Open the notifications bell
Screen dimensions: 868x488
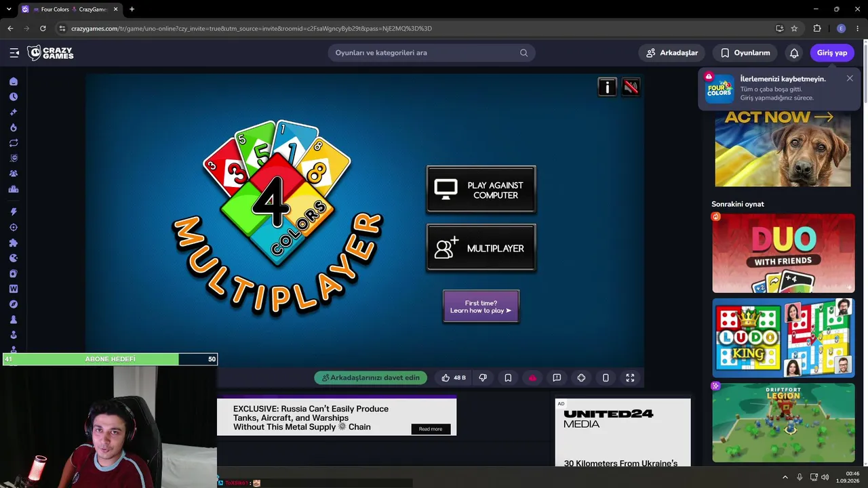[x=794, y=53]
